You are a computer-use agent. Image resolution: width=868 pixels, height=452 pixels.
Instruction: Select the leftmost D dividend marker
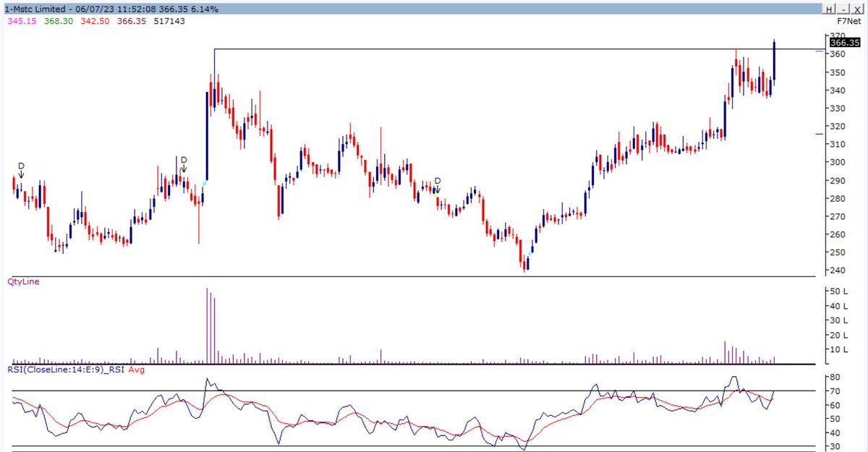pyautogui.click(x=21, y=165)
